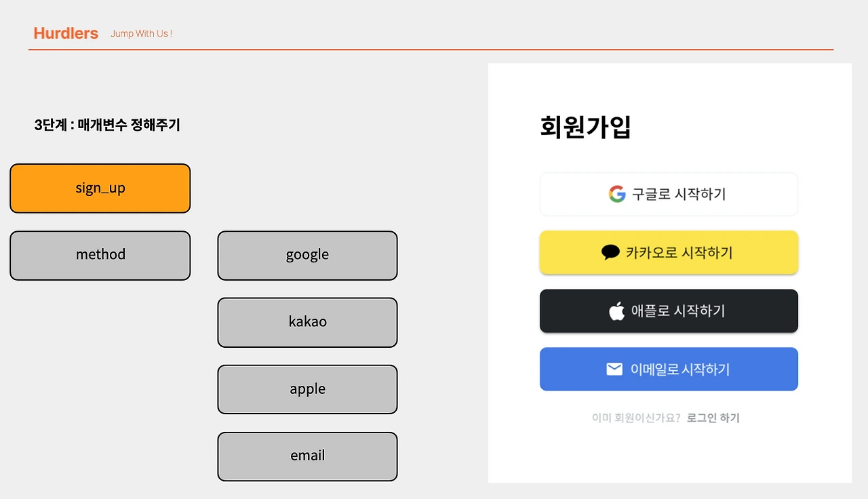Choose 카카오로 시작하기 yellow button
The width and height of the screenshot is (868, 499).
coord(669,252)
